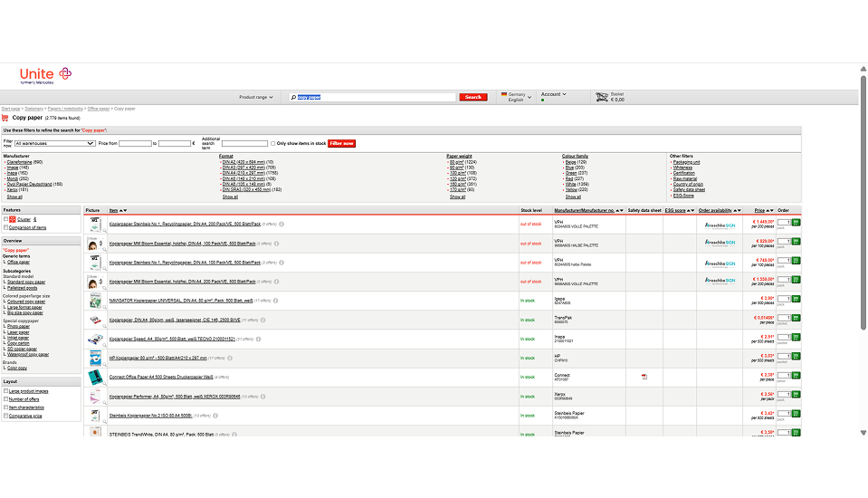This screenshot has width=868, height=498.
Task: Click Additional search term field
Action: coord(244,143)
